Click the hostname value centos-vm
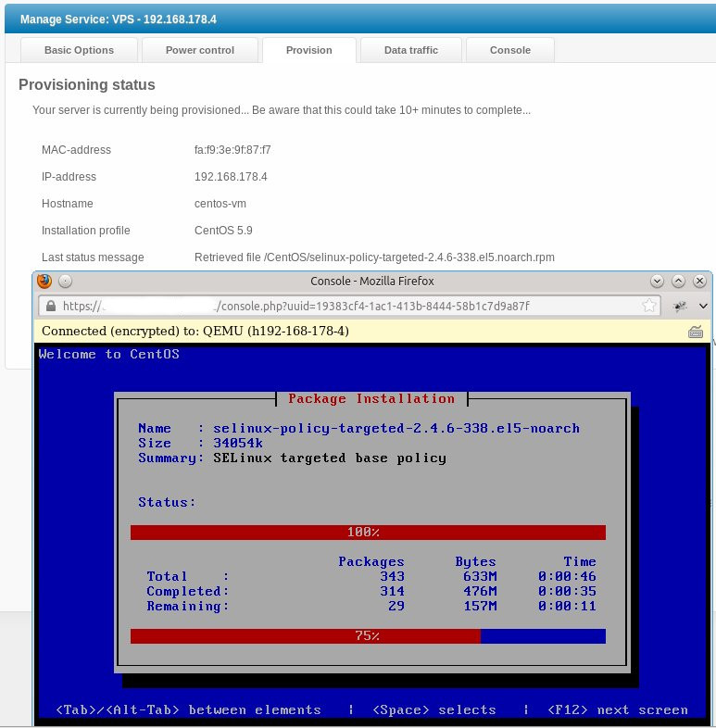This screenshot has width=716, height=728. pos(220,204)
